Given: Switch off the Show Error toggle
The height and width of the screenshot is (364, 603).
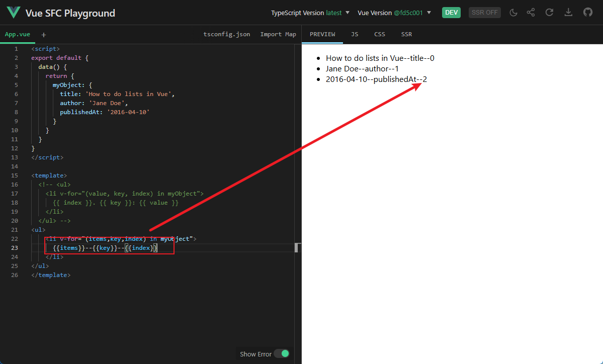Looking at the screenshot, I should coord(282,353).
